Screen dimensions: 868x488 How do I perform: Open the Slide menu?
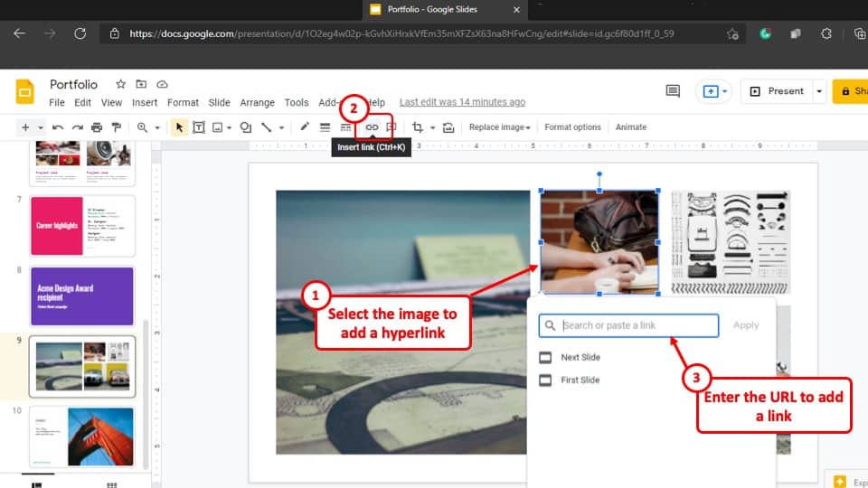[219, 102]
